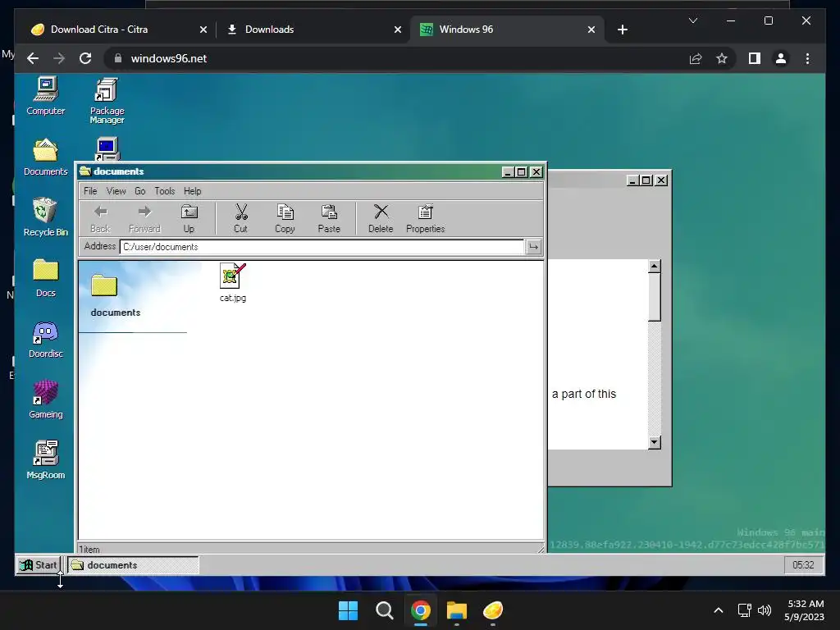
Task: Show hidden tray icons chevron
Action: tap(719, 610)
